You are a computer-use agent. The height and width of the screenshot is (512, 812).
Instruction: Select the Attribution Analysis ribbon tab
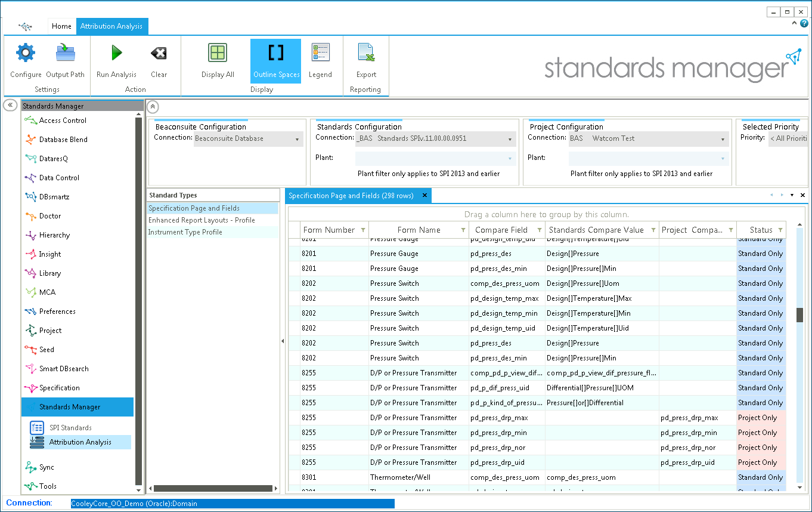coord(111,26)
